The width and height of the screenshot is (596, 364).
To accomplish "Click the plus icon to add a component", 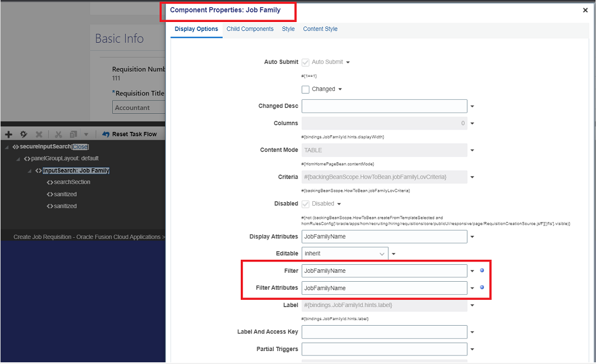I will pyautogui.click(x=8, y=134).
